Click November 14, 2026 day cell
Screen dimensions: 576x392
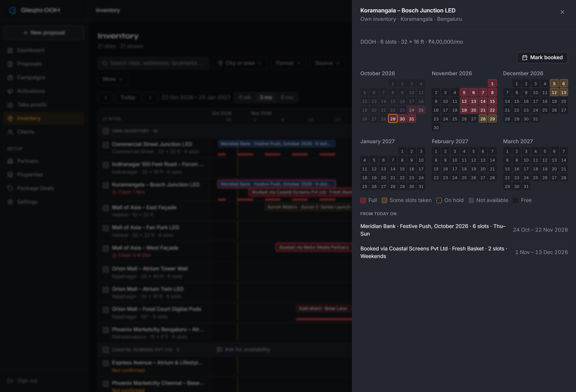pos(483,101)
